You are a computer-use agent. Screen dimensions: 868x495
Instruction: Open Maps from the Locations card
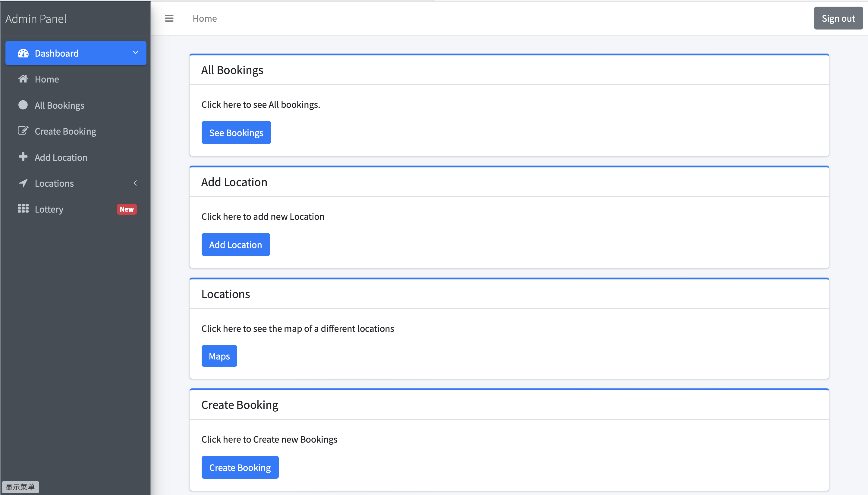[x=219, y=356]
